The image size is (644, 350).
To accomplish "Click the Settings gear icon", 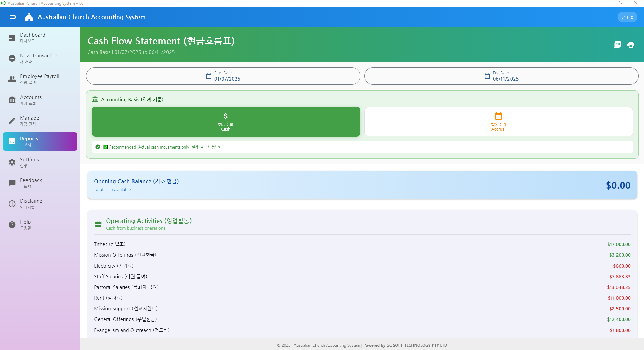I will 12,162.
